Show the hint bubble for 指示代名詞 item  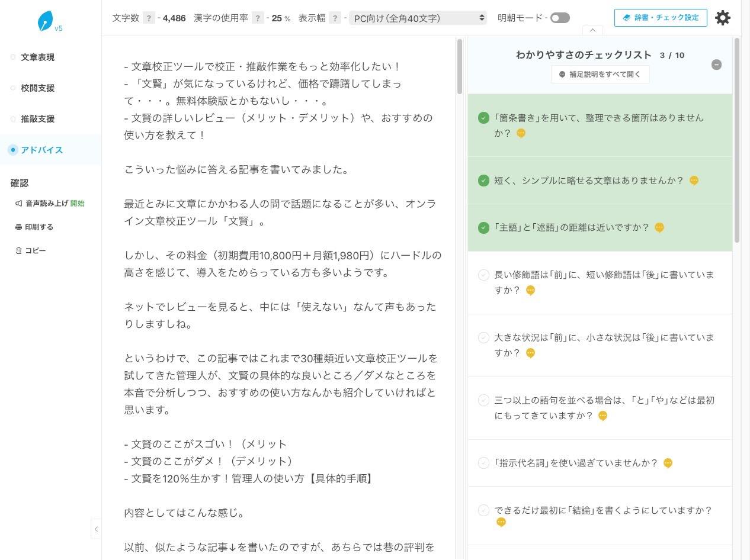click(x=668, y=463)
